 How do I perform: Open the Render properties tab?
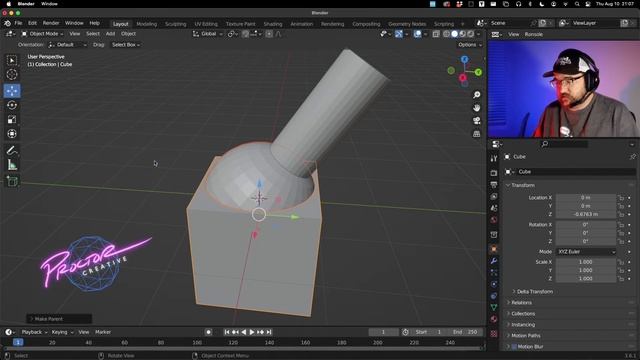[494, 173]
